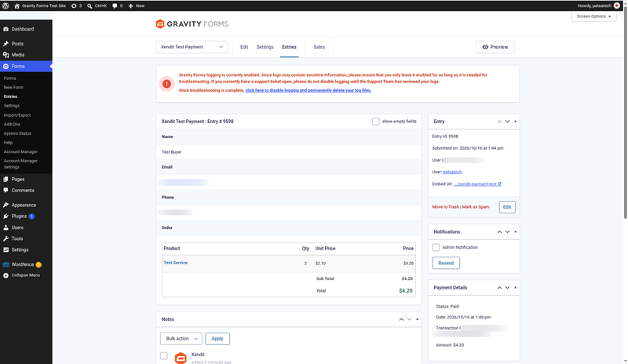This screenshot has width=628, height=364.
Task: Switch to the Sales tab
Action: point(319,47)
